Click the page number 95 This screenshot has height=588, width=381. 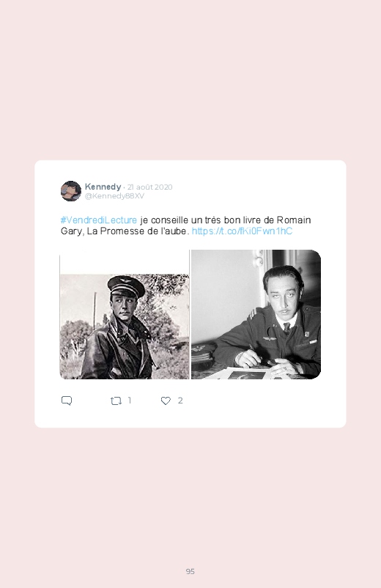(190, 571)
